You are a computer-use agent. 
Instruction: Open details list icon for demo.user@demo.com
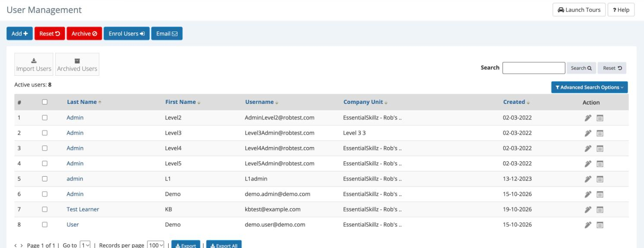coord(600,225)
